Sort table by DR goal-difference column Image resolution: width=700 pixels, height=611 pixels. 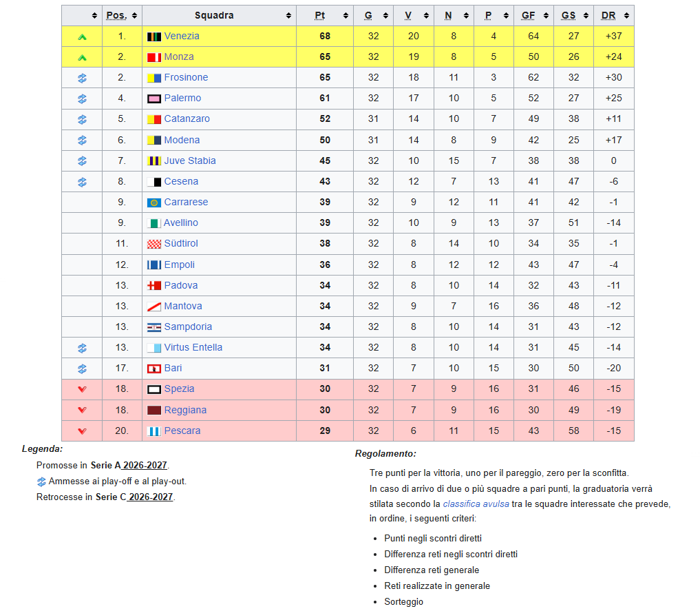[627, 16]
